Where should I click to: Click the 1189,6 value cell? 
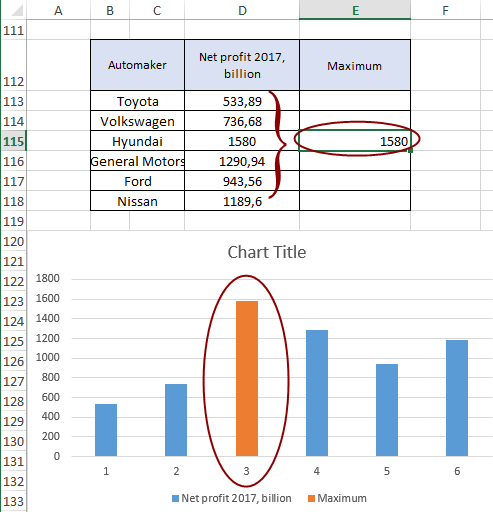click(242, 201)
